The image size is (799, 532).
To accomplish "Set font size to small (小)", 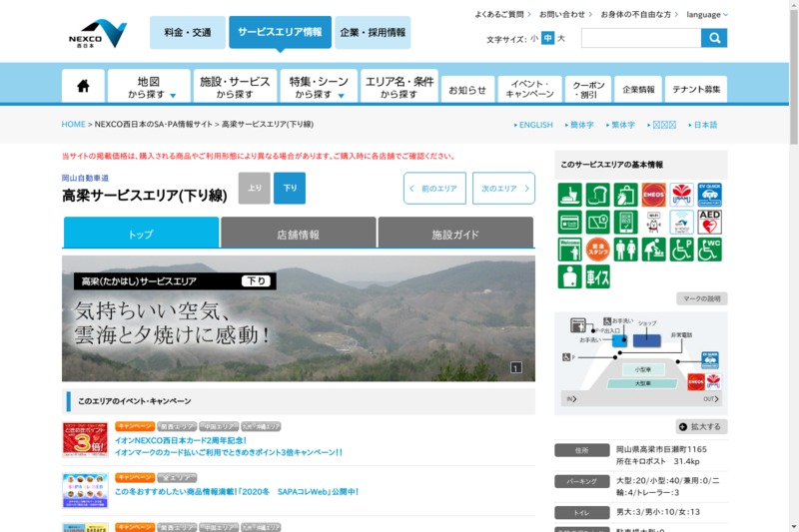I will click(x=534, y=39).
